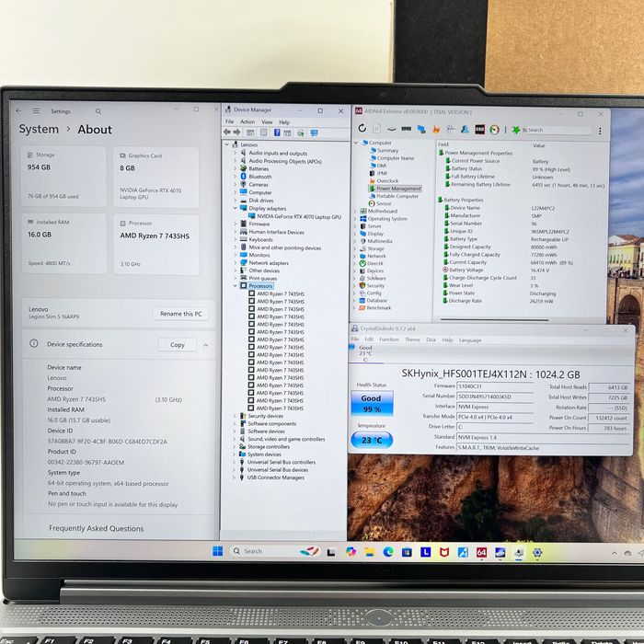Click AIDA64 search field
The width and height of the screenshot is (644, 644).
click(556, 131)
